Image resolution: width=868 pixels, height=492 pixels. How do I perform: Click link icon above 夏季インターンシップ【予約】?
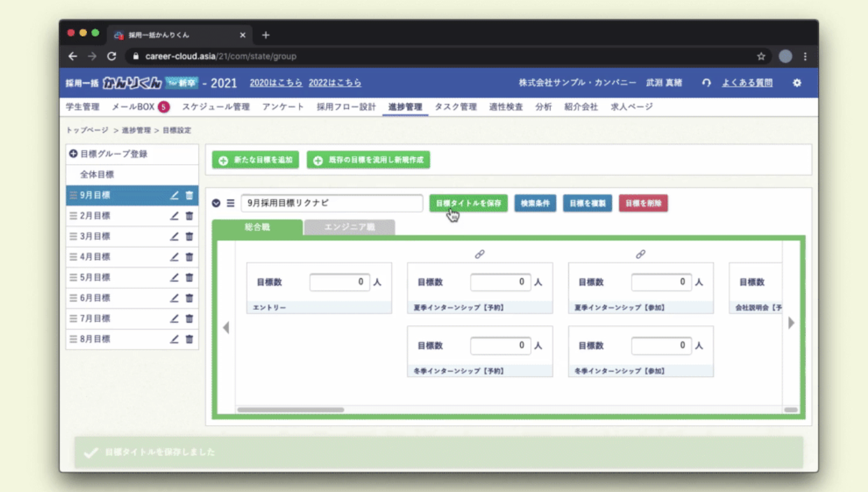pyautogui.click(x=479, y=254)
